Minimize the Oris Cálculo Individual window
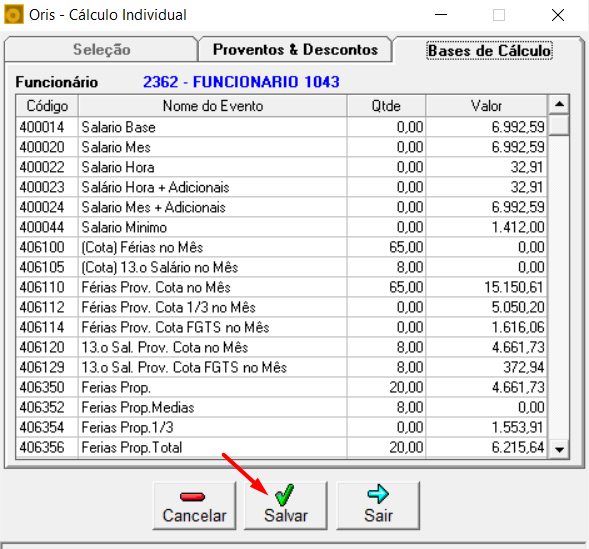Image resolution: width=589 pixels, height=549 pixels. coord(441,15)
